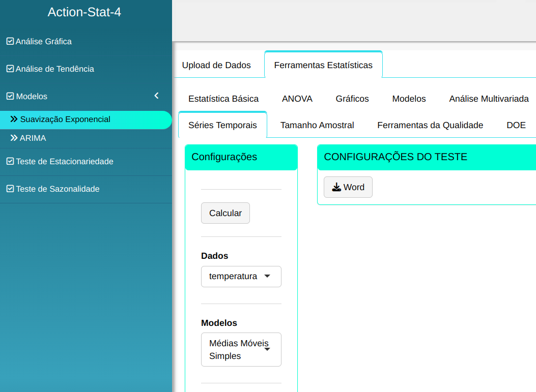Go to the Ferramentas da Qualidade tab
The image size is (536, 392).
[430, 125]
